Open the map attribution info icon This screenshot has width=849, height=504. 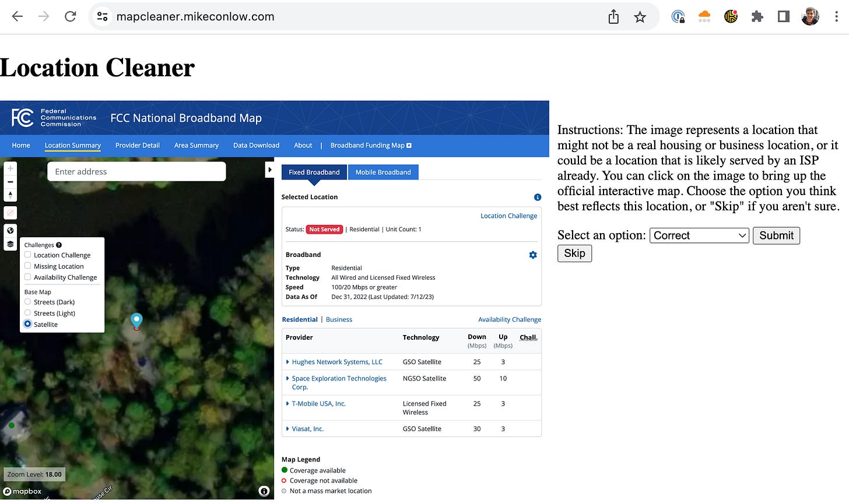click(264, 491)
